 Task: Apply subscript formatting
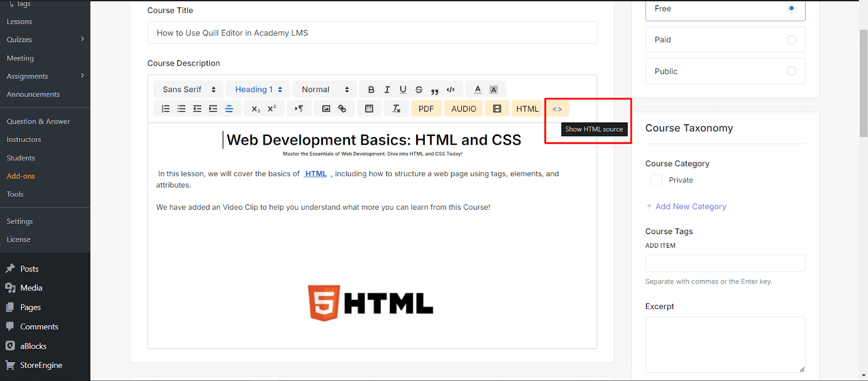point(256,109)
